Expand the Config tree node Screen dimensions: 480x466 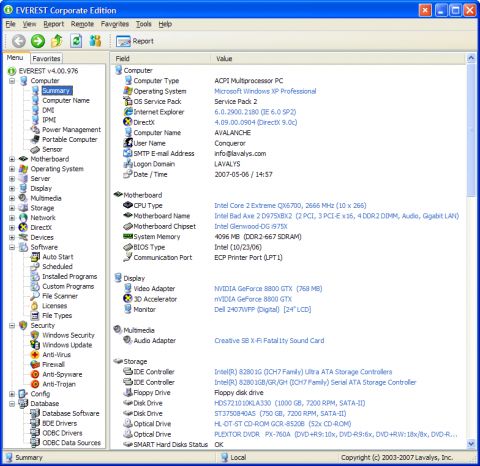[x=12, y=394]
